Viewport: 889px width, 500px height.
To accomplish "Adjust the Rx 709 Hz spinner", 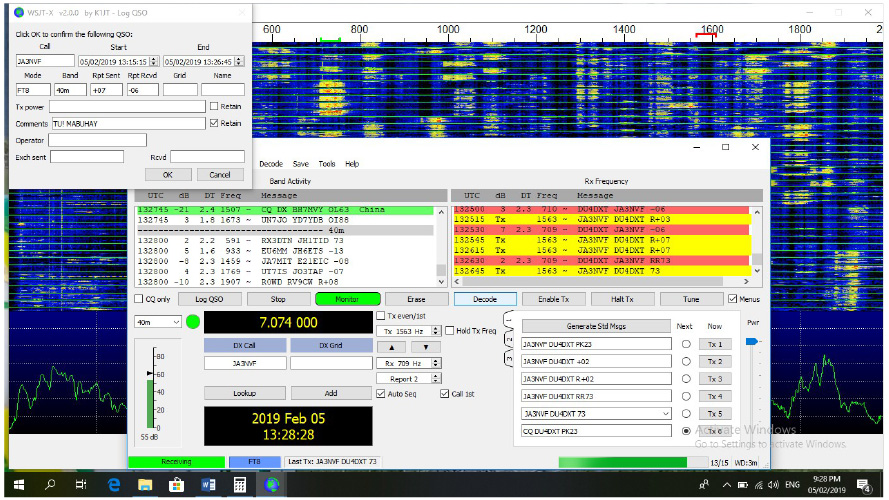I will [435, 363].
